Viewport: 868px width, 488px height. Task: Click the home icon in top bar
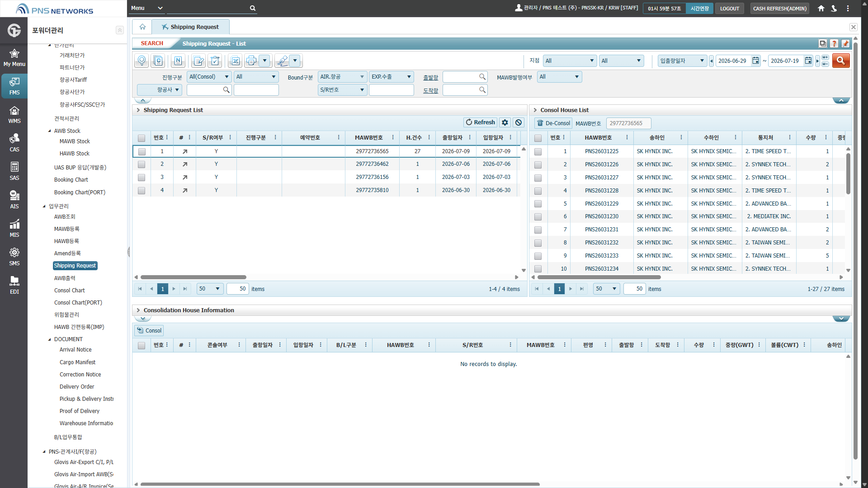click(821, 8)
